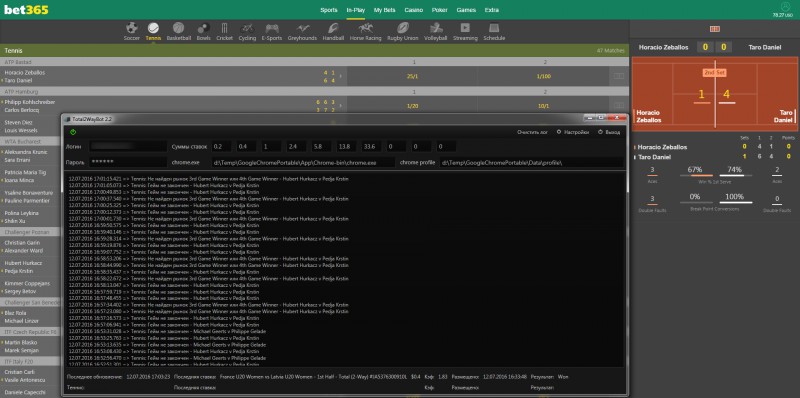This screenshot has height=398, width=800.
Task: Open the E-Sports controller icon
Action: click(272, 28)
